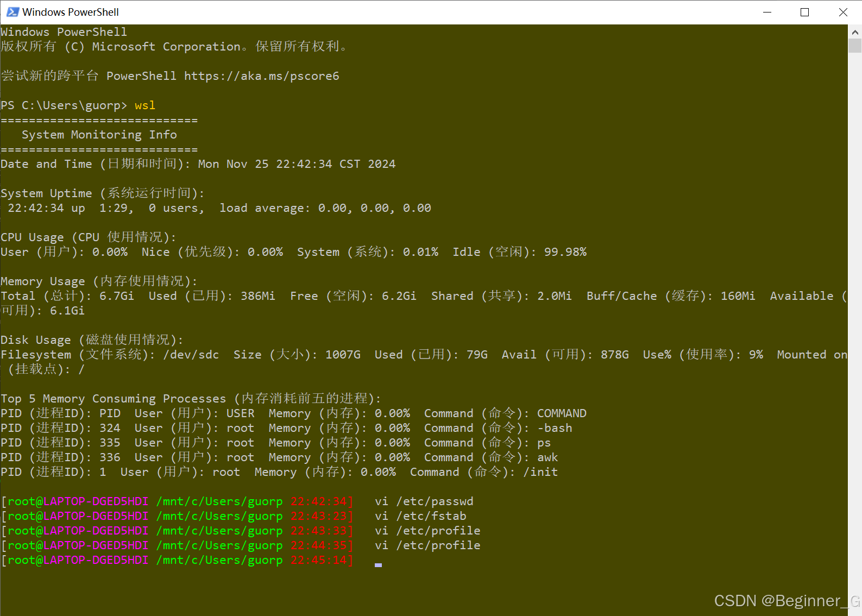Click the scrollbar up arrow

pyautogui.click(x=855, y=32)
